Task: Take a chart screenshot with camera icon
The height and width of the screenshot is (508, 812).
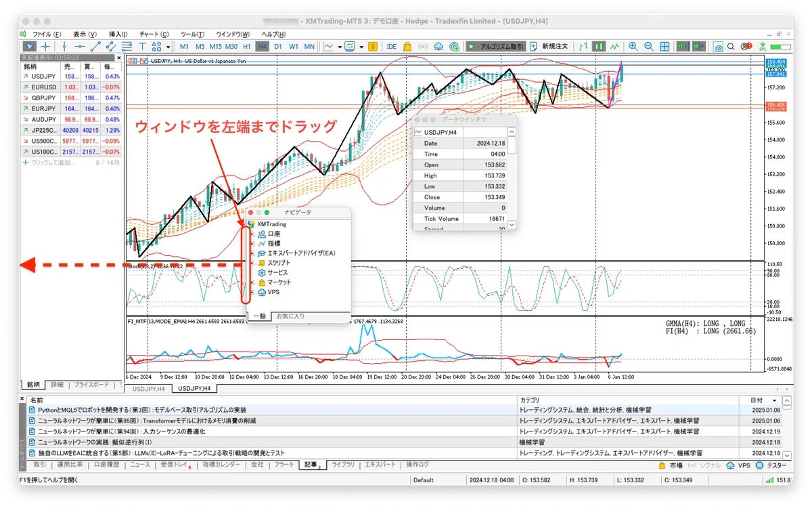Action: pos(719,47)
